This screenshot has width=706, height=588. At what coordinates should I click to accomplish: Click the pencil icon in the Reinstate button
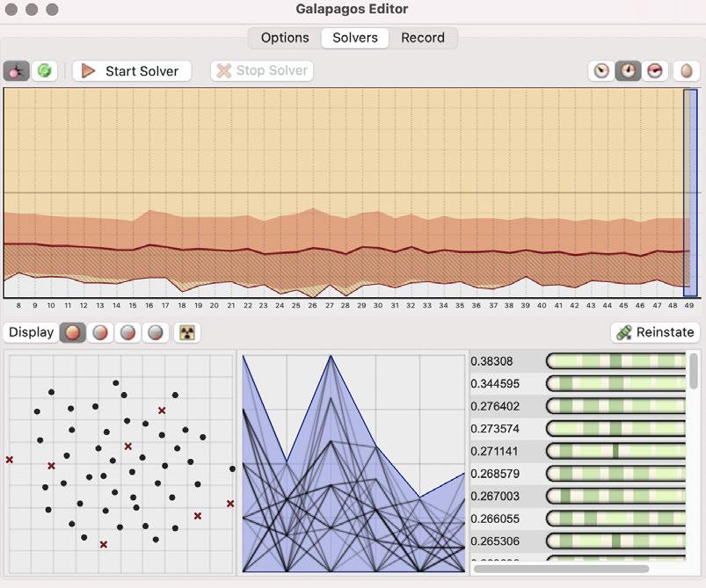point(624,333)
